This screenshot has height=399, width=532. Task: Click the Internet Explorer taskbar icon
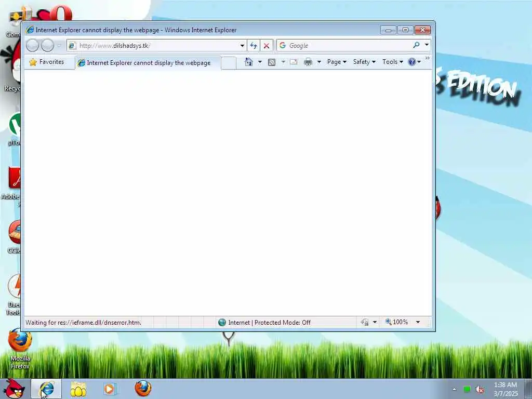click(46, 389)
